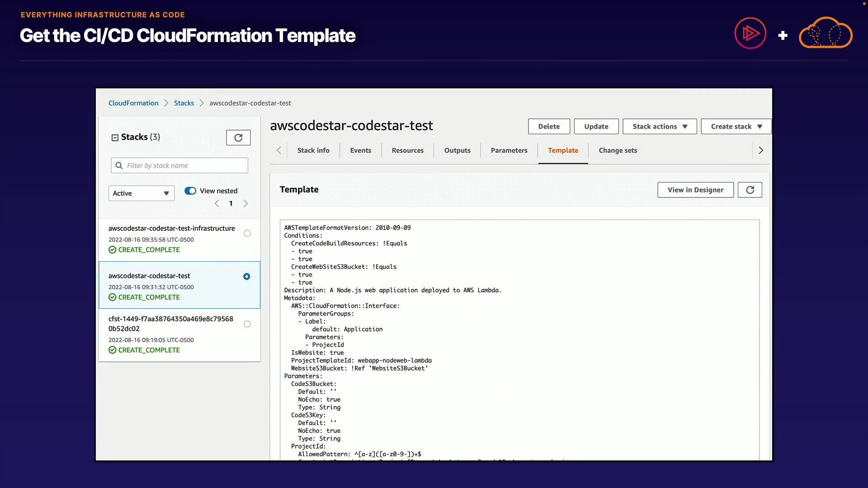Refresh the Stacks list

[x=238, y=137]
